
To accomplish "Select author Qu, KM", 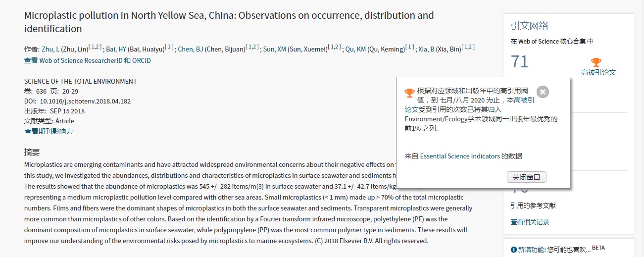I will (x=355, y=49).
